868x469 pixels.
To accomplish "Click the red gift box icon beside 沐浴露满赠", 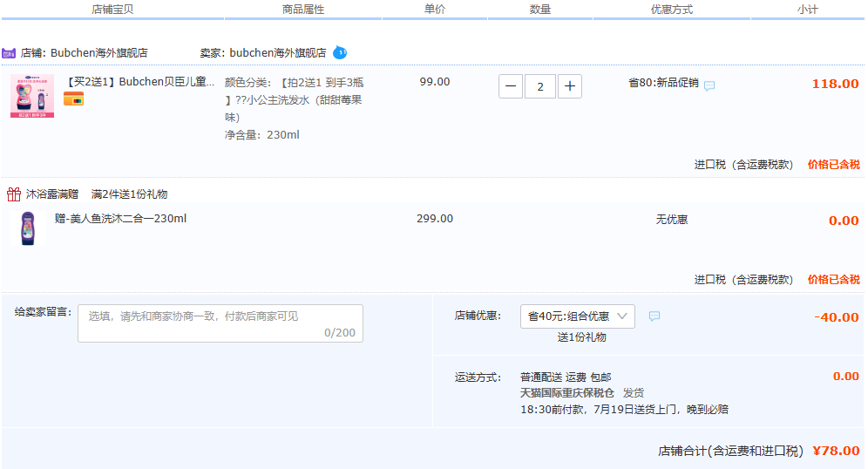I will [x=14, y=194].
